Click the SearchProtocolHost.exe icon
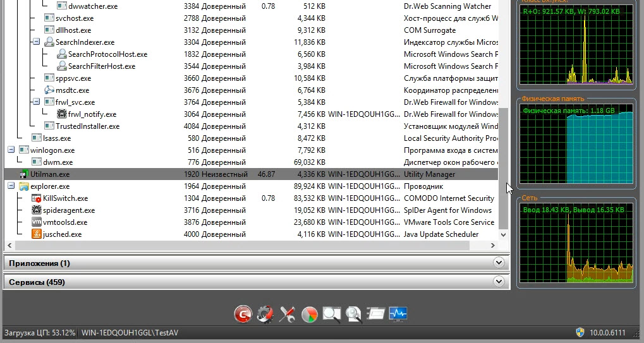Screen dimensions: 644x343 click(x=61, y=54)
